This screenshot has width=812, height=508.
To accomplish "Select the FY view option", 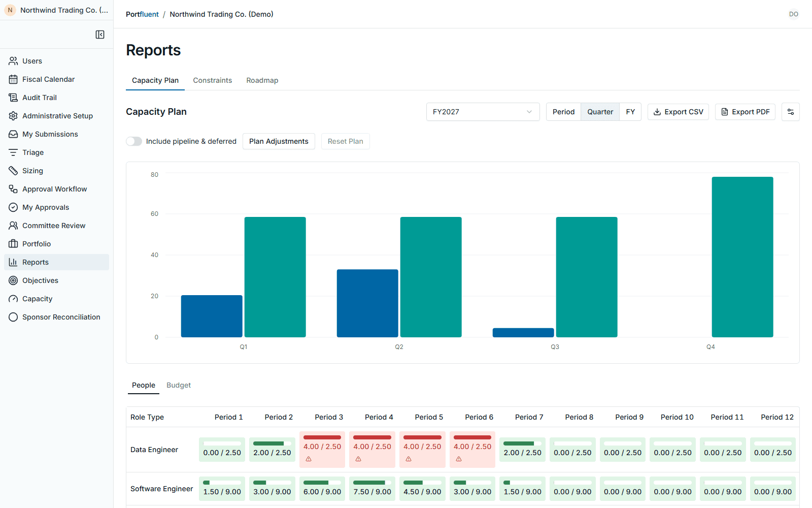I will point(630,112).
